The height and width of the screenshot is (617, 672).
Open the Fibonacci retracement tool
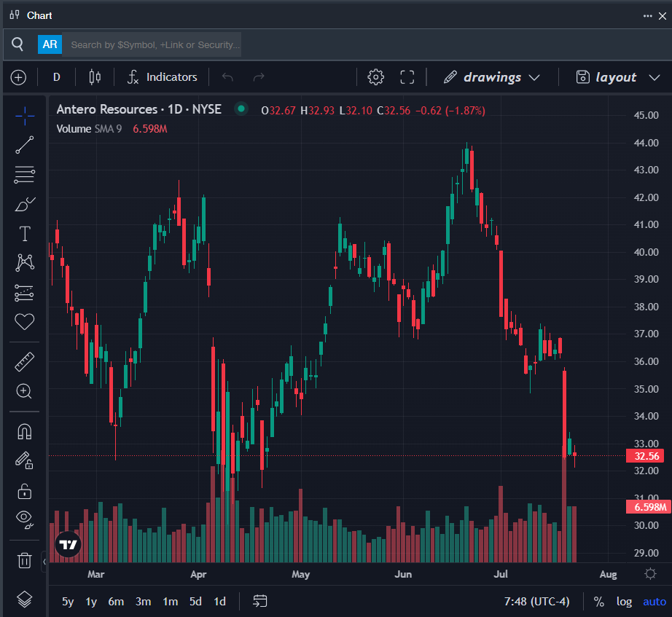(25, 174)
